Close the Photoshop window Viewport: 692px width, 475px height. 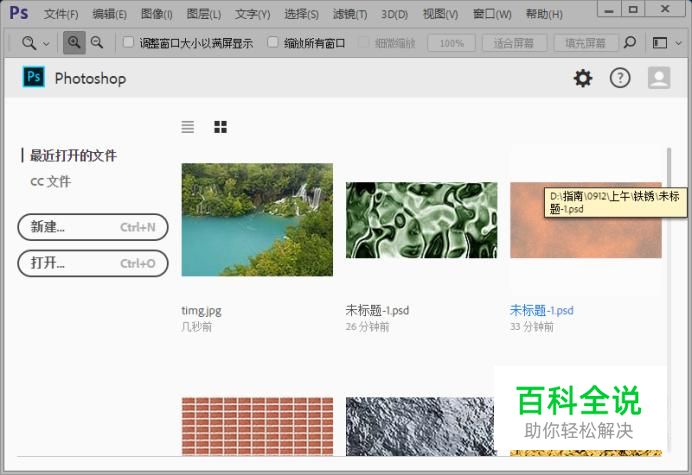click(665, 9)
